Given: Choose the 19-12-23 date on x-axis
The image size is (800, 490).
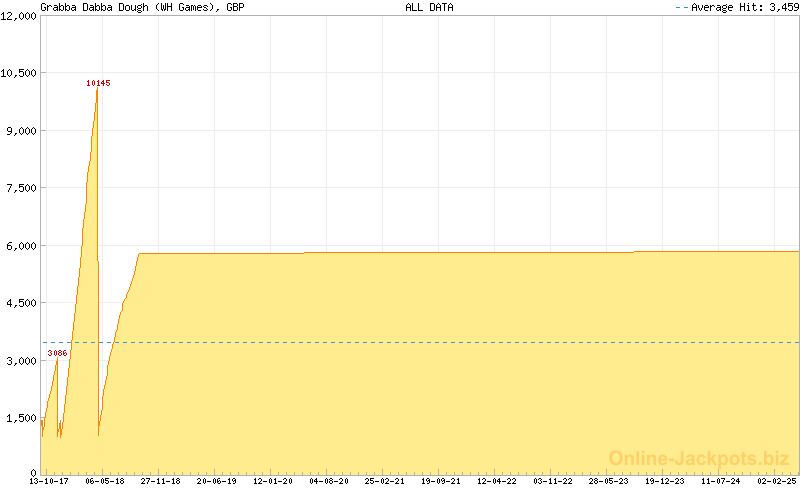Looking at the screenshot, I should click(x=665, y=481).
